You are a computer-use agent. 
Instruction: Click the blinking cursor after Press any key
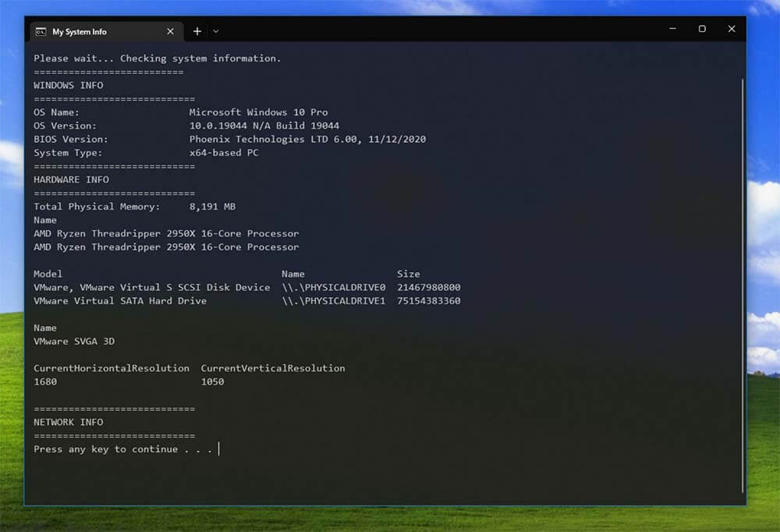point(219,449)
